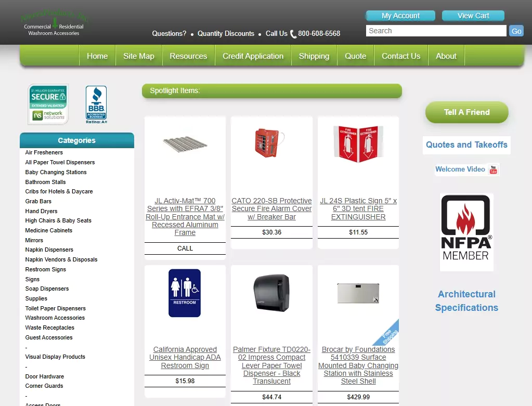Select the Washroom Accessories category
532x406 pixels.
tap(55, 318)
